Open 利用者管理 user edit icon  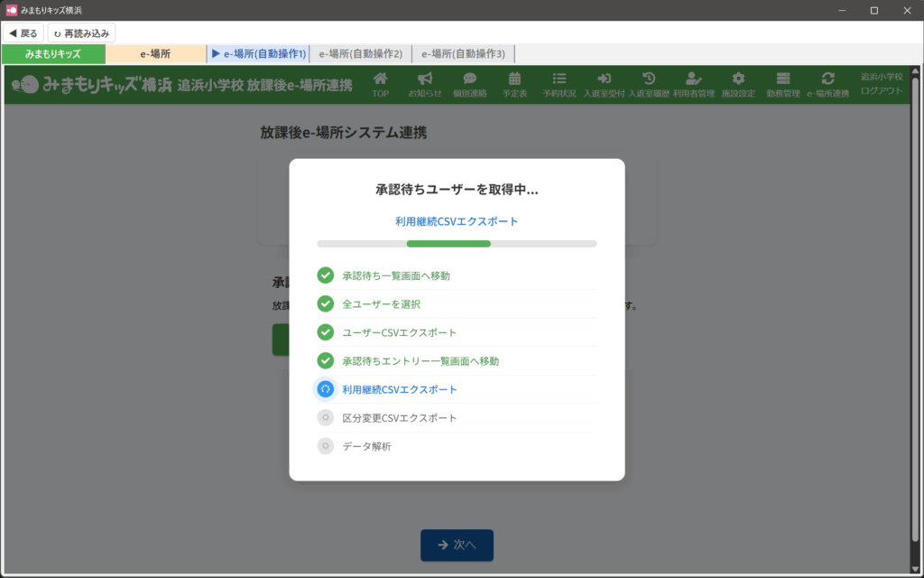point(693,79)
